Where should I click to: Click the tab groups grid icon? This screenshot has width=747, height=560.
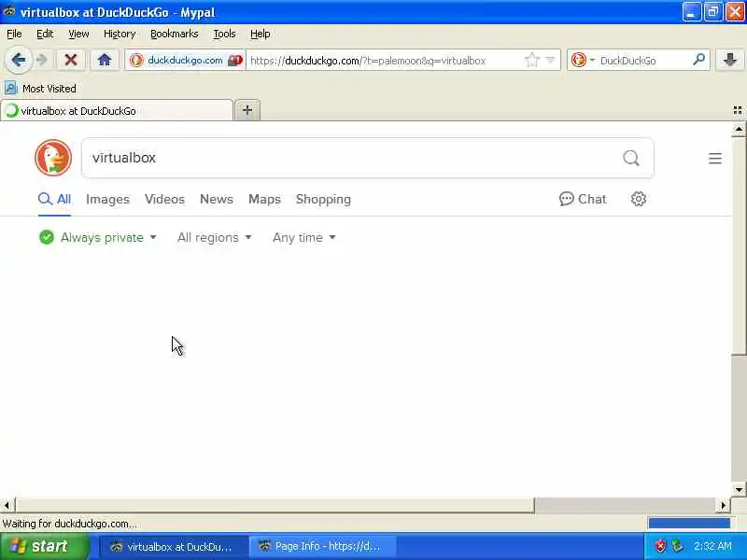[738, 110]
